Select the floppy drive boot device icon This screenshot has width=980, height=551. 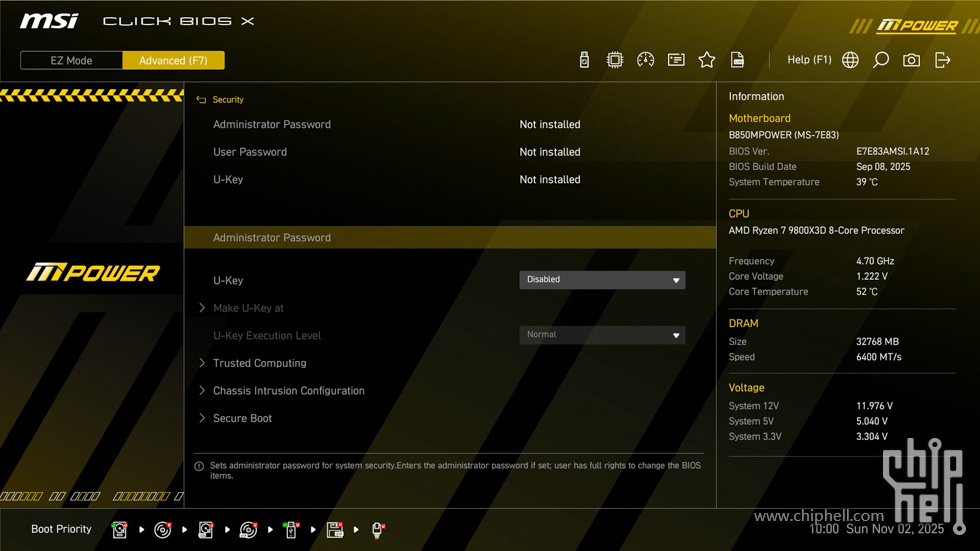coord(335,530)
